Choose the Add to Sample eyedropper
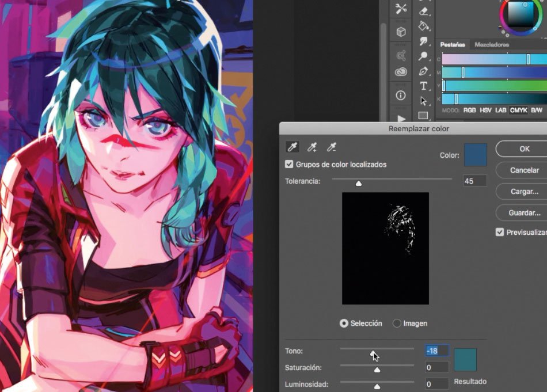The height and width of the screenshot is (392, 547). coord(312,147)
